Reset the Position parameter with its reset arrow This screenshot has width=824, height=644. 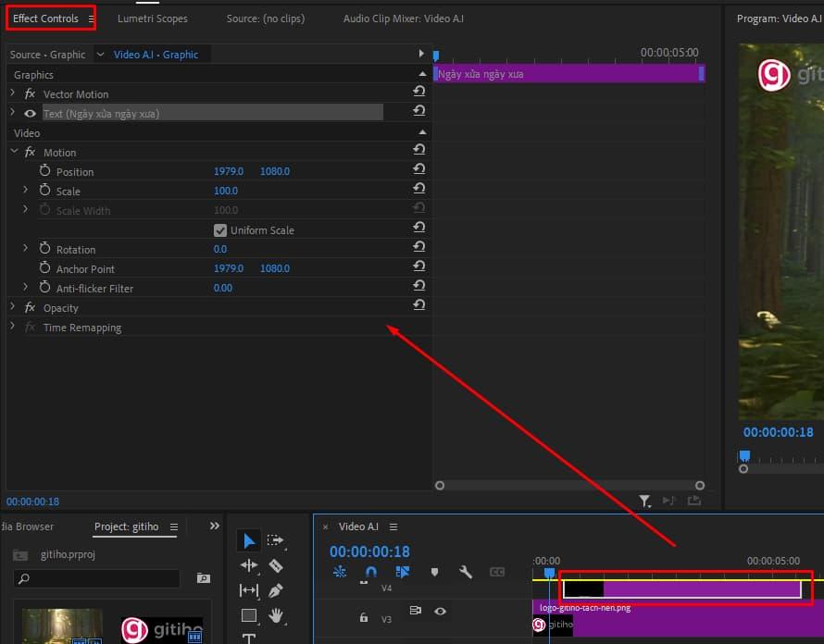(419, 170)
